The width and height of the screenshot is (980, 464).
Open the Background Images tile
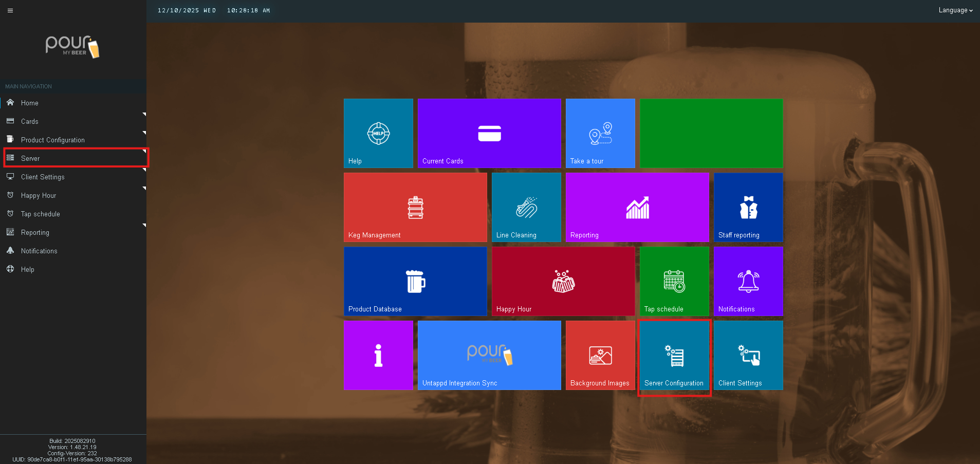(x=600, y=356)
